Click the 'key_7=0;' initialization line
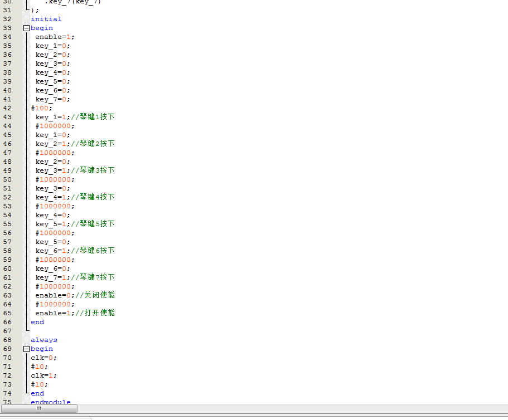508x420 pixels. [52, 99]
